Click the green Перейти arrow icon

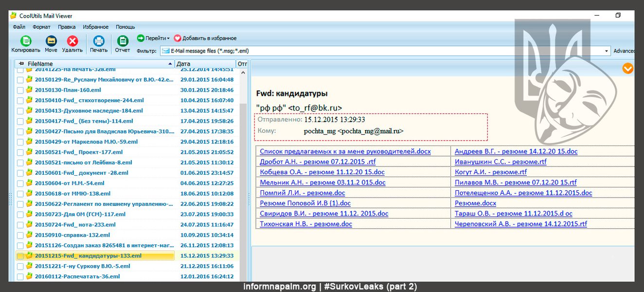(141, 38)
